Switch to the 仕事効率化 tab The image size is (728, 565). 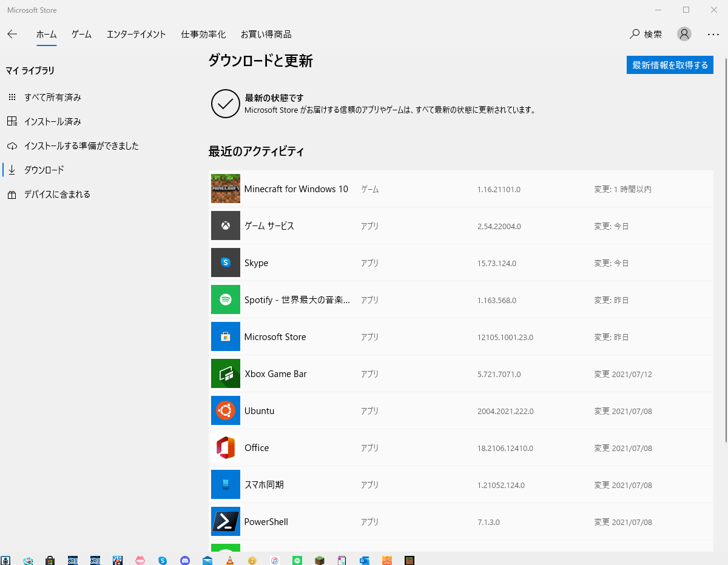click(x=203, y=35)
